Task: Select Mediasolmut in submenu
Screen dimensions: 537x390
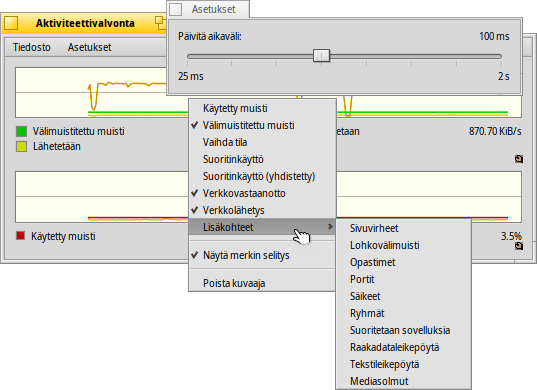Action: click(x=403, y=381)
